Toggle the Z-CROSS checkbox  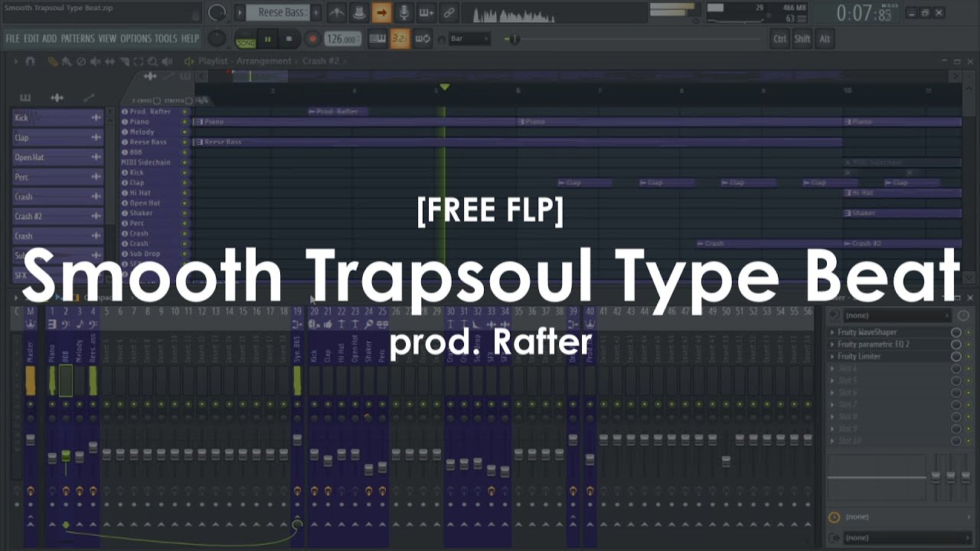click(x=157, y=101)
